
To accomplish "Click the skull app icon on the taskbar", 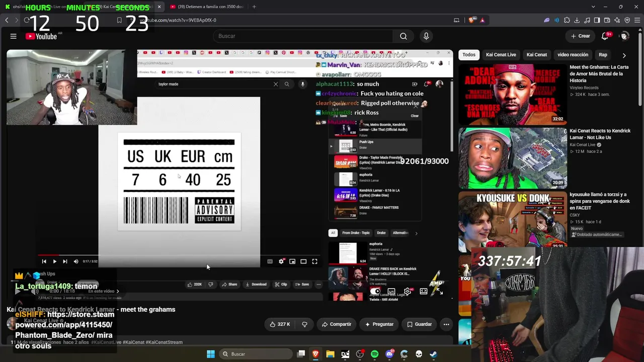I will [x=418, y=354].
